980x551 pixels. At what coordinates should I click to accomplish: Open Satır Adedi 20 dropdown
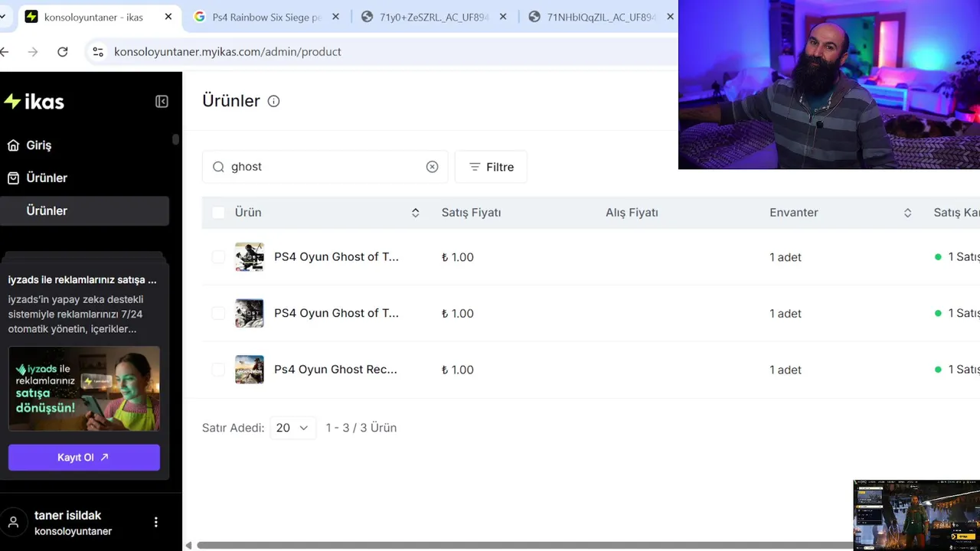(x=293, y=428)
